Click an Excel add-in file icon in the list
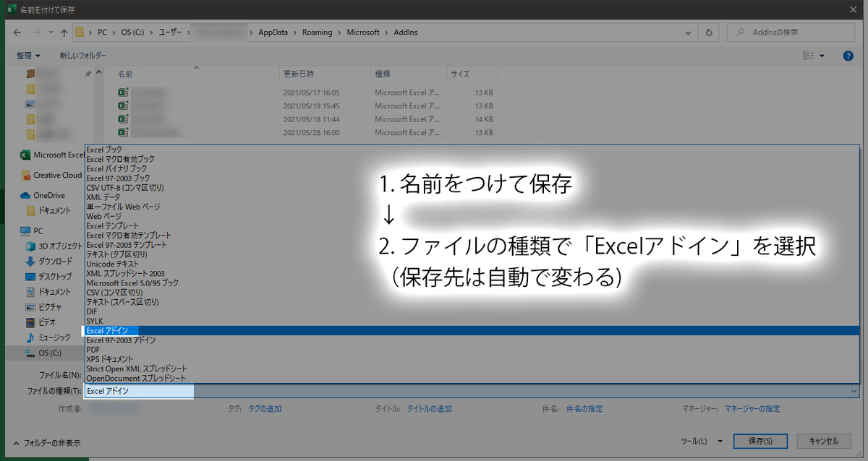The width and height of the screenshot is (868, 461). (122, 92)
